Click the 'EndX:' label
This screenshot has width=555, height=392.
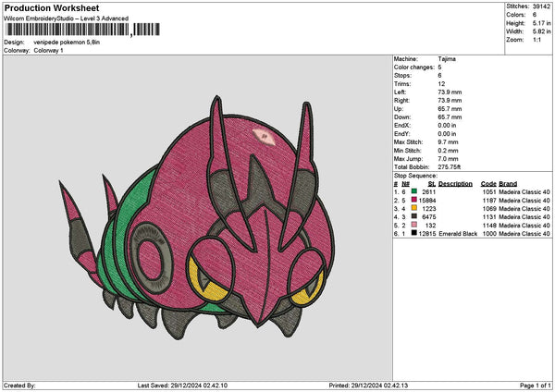pos(401,126)
